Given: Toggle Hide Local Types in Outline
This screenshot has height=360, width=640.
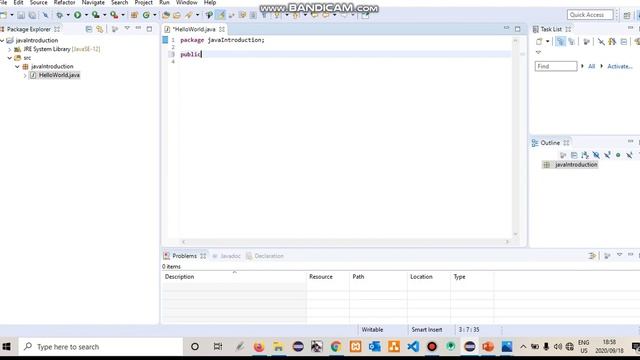Looking at the screenshot, I should [x=629, y=155].
